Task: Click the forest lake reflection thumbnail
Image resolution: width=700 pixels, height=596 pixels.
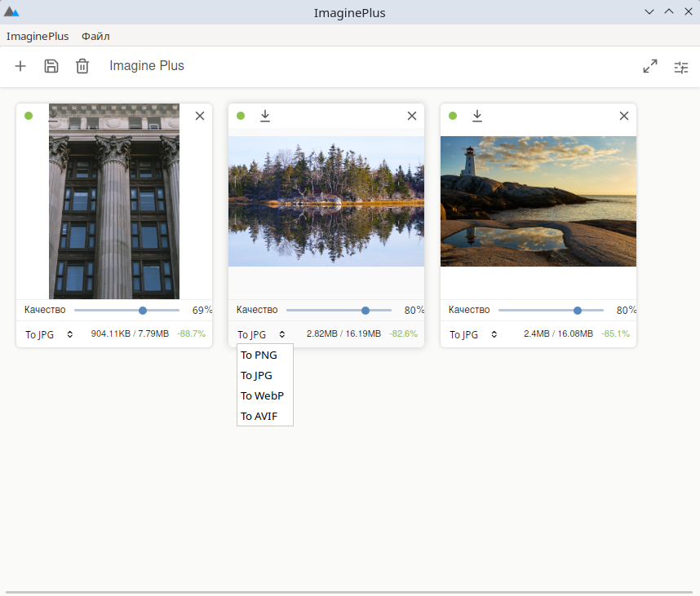Action: [x=326, y=201]
